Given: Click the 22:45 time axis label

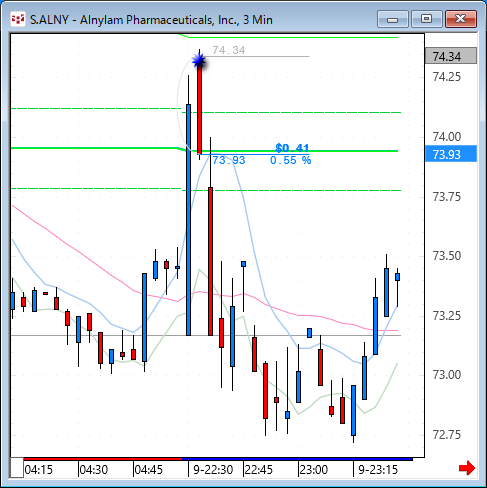Looking at the screenshot, I should click(x=259, y=470).
